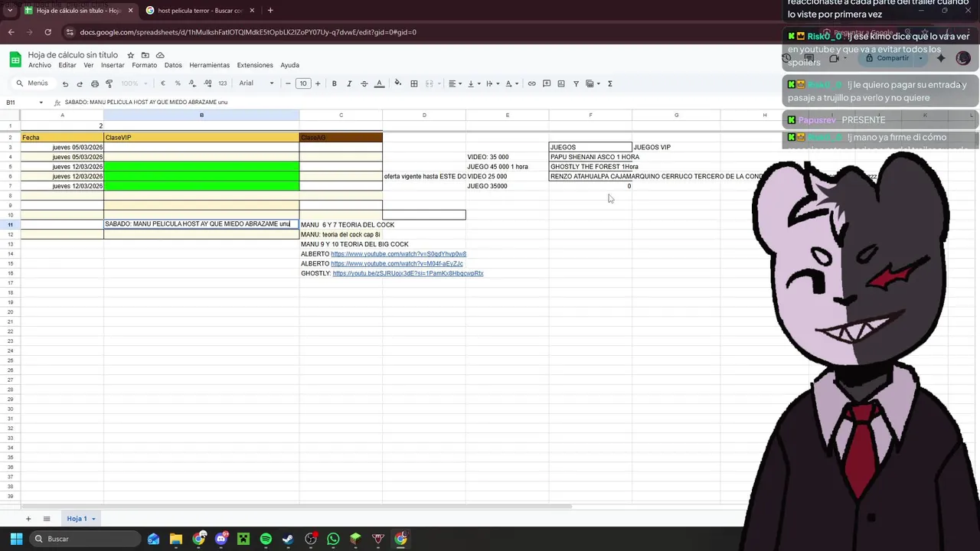Switch to host pelicula terror tab
The width and height of the screenshot is (980, 551).
[199, 11]
